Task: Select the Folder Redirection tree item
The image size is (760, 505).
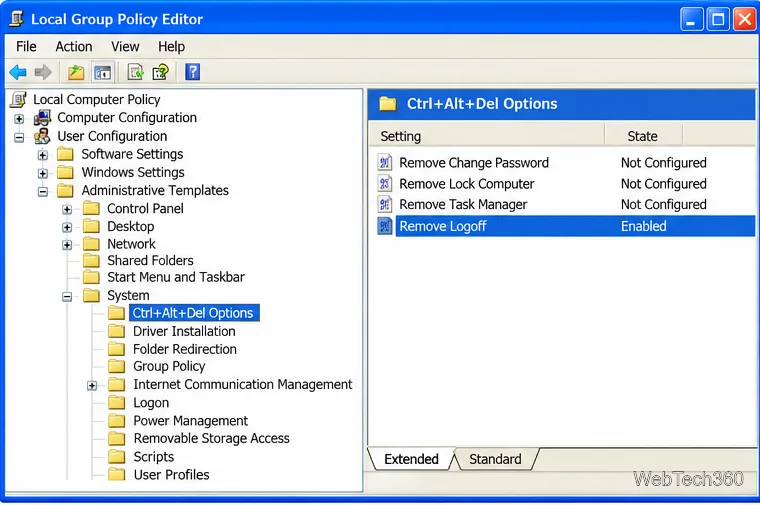Action: [x=185, y=349]
